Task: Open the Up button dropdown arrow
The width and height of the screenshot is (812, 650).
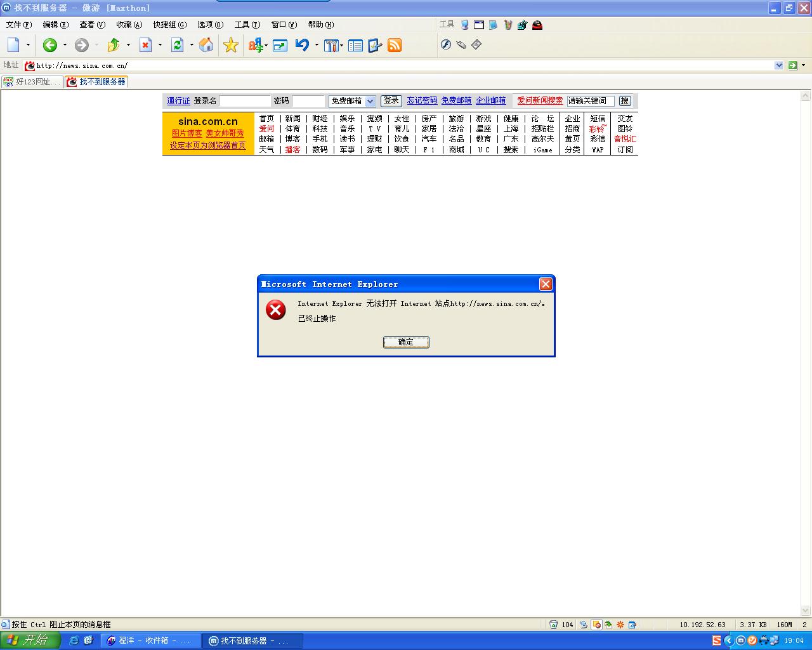Action: coord(128,45)
